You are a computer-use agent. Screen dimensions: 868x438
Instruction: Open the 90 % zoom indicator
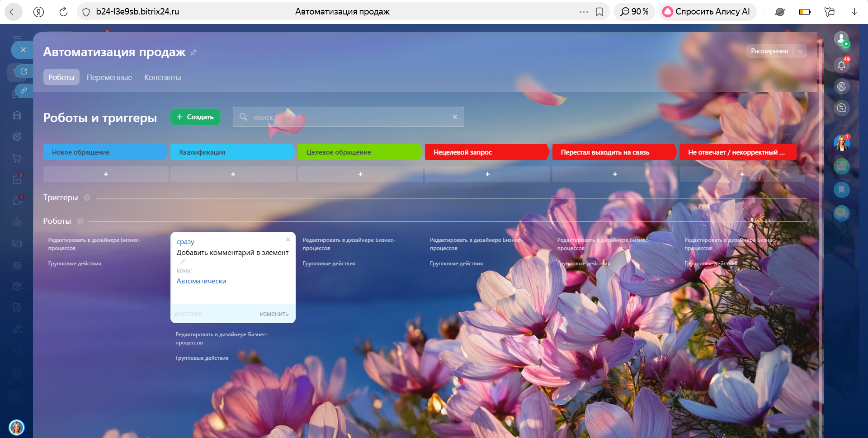tap(634, 12)
